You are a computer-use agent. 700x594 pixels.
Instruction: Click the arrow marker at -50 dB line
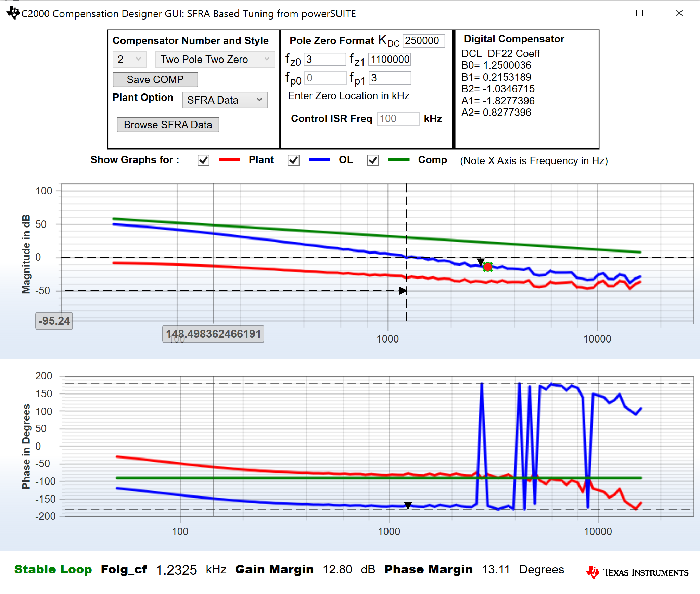(x=403, y=291)
